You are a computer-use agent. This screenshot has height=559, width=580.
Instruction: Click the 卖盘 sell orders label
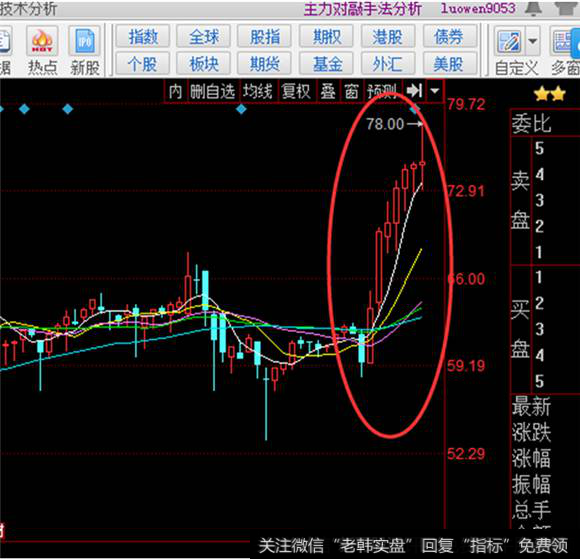click(x=520, y=201)
